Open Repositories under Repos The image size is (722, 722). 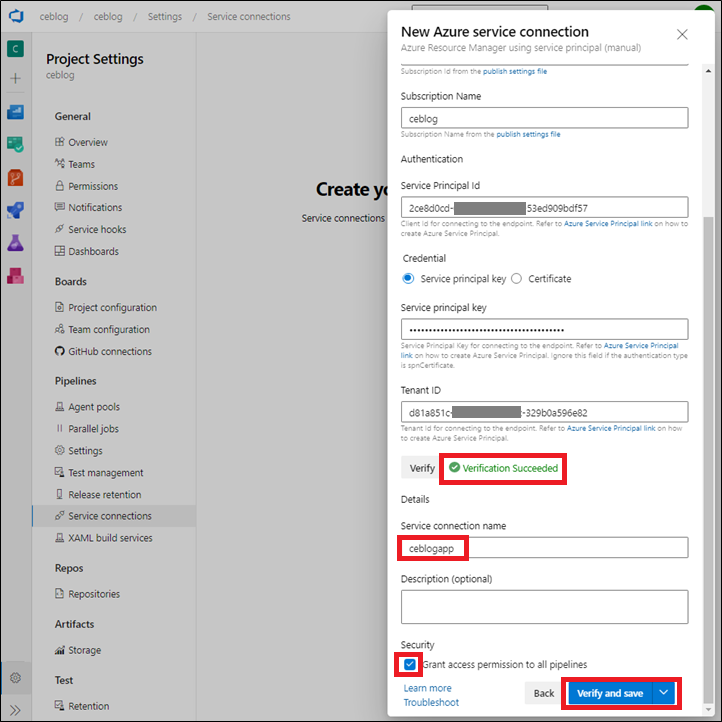click(94, 594)
